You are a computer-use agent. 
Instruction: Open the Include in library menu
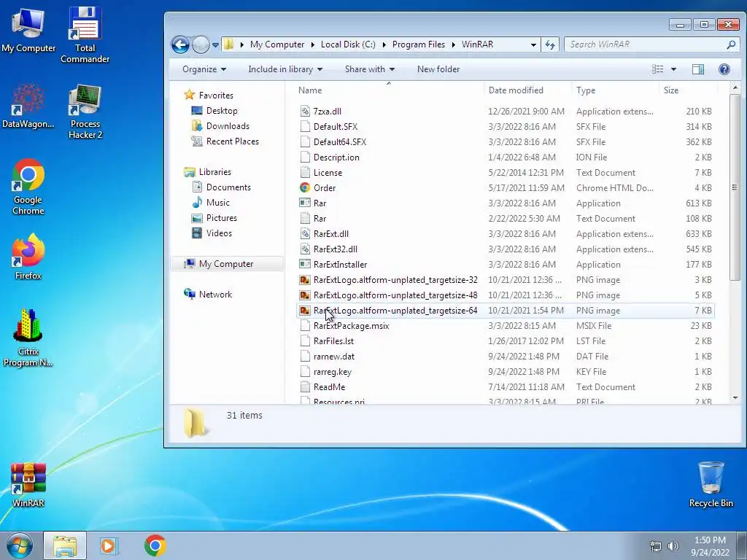285,69
